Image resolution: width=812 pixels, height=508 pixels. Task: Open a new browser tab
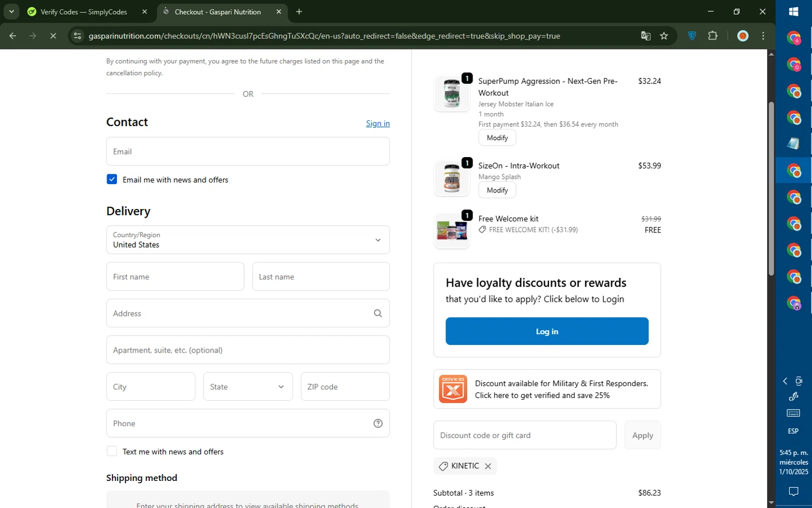[x=299, y=11]
